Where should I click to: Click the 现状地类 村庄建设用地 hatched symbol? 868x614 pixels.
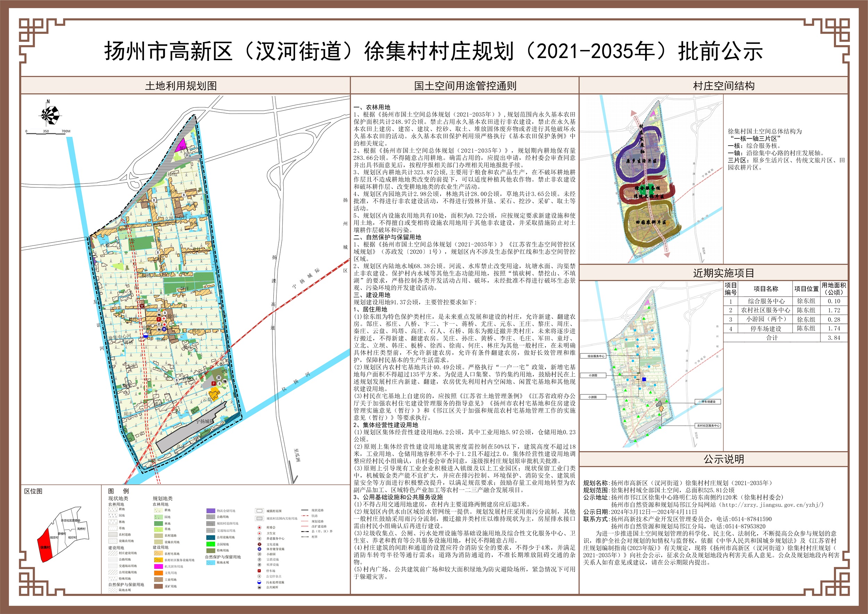[112, 553]
